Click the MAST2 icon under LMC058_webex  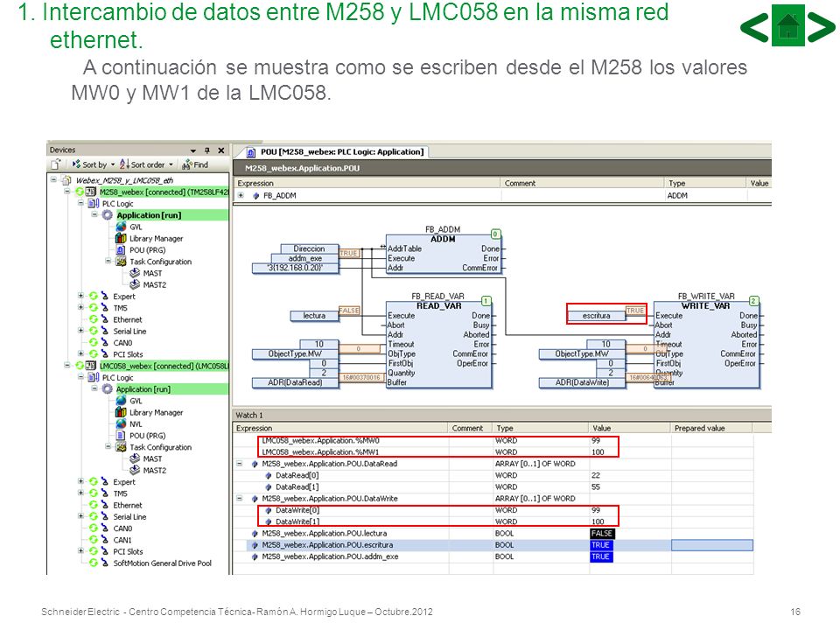click(135, 471)
